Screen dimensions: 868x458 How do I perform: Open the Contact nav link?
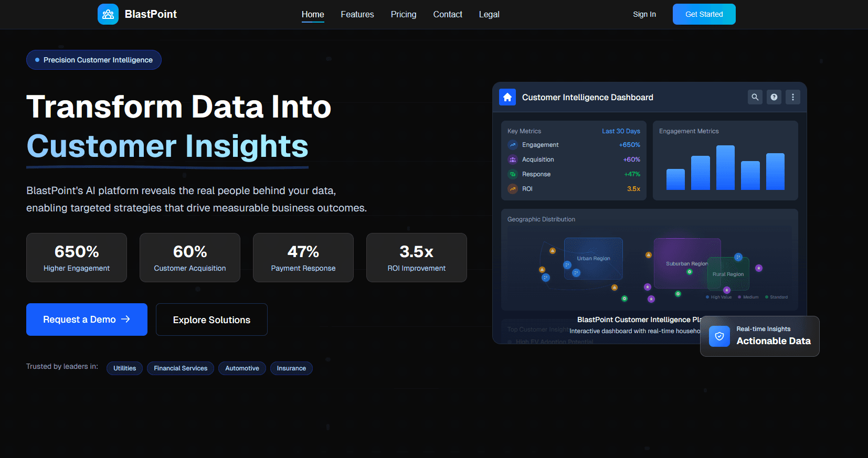447,14
